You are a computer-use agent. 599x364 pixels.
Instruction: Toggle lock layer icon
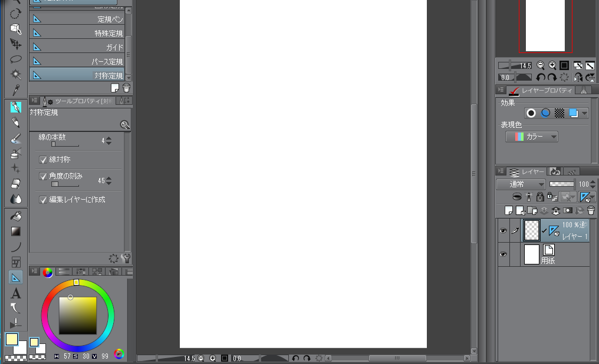point(540,197)
